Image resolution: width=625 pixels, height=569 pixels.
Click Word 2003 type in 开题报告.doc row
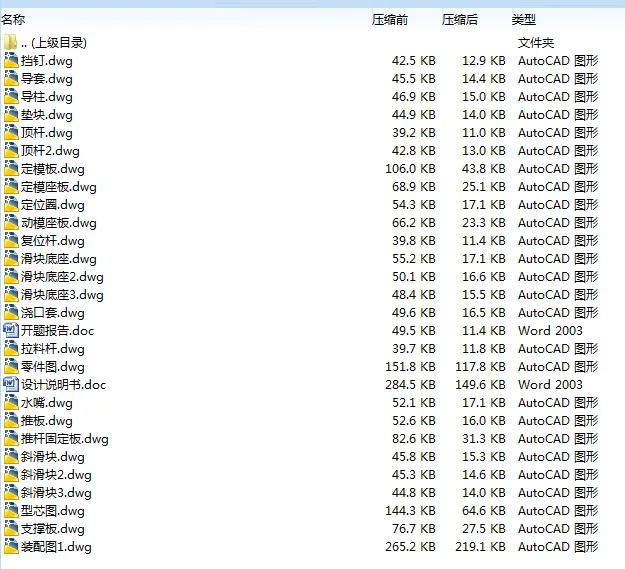click(550, 331)
